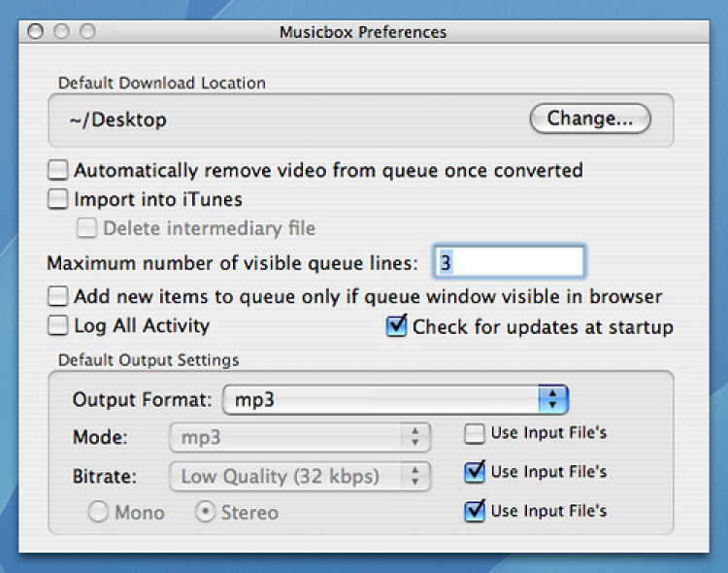The width and height of the screenshot is (728, 573).
Task: Open the Output Format dropdown
Action: point(395,399)
